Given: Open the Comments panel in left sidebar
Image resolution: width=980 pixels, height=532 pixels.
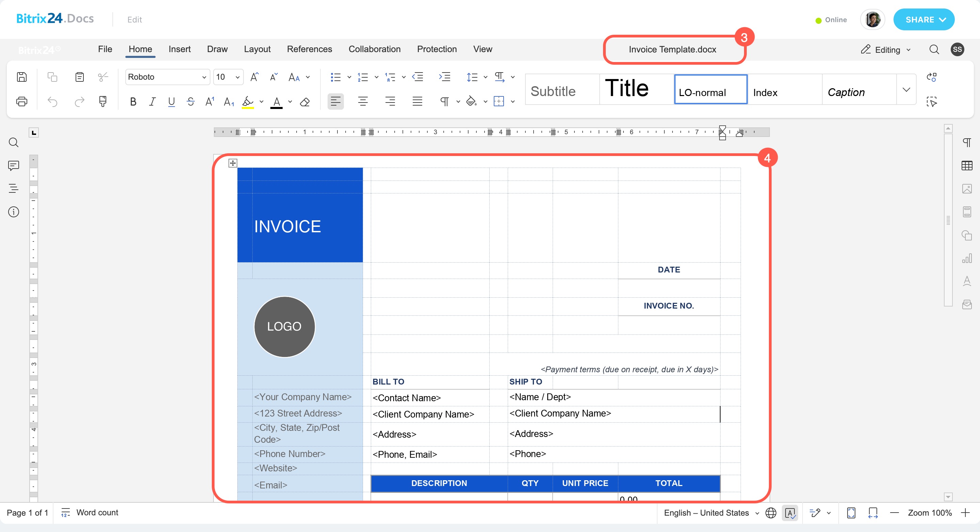Looking at the screenshot, I should click(x=13, y=165).
